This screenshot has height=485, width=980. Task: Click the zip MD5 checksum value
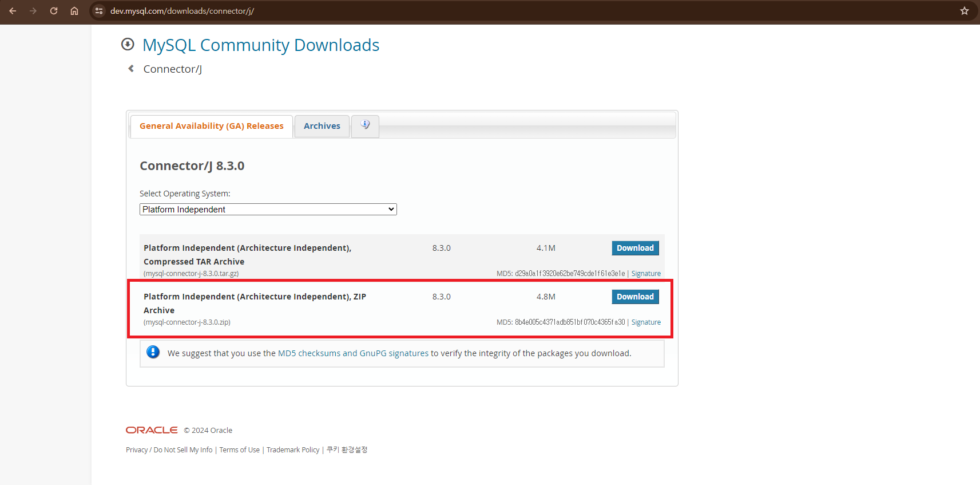pyautogui.click(x=570, y=322)
